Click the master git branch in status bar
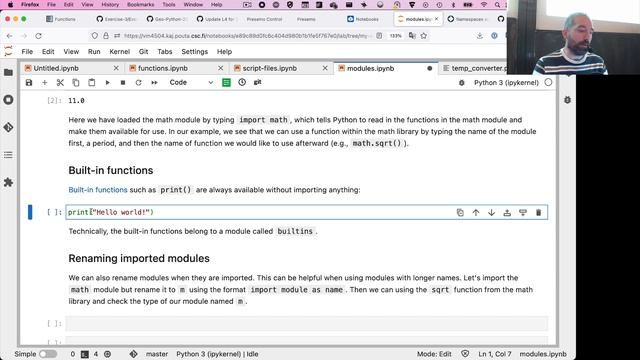The width and height of the screenshot is (640, 360). click(x=157, y=354)
